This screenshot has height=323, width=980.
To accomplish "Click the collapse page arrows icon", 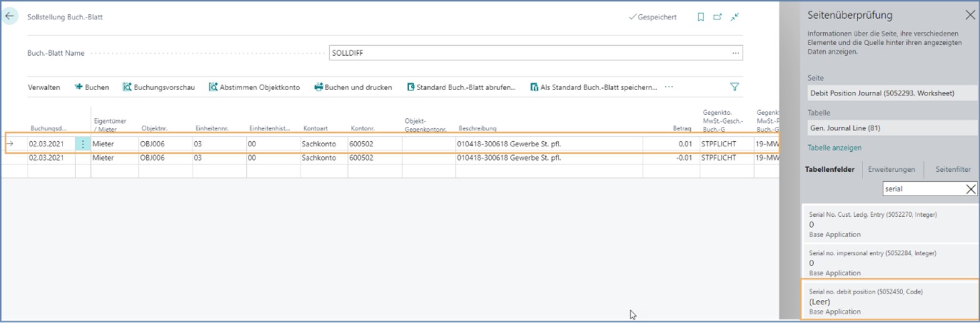I will click(735, 17).
